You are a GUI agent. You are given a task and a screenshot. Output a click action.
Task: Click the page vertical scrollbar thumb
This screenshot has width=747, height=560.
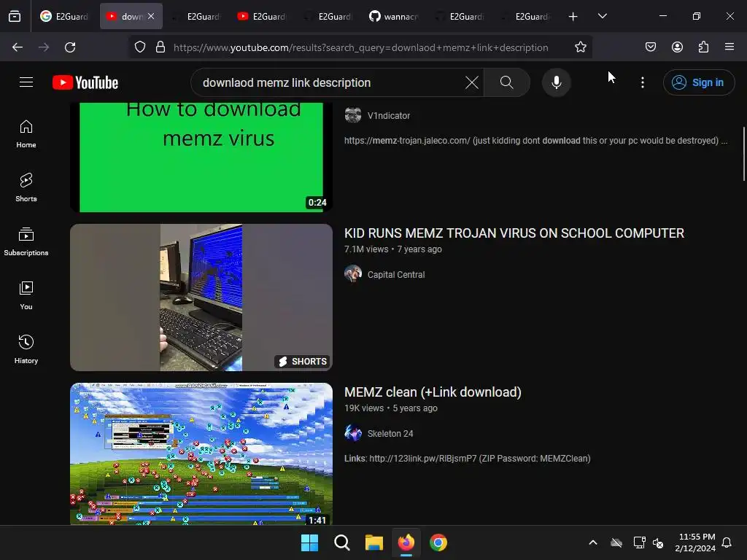coord(743,154)
